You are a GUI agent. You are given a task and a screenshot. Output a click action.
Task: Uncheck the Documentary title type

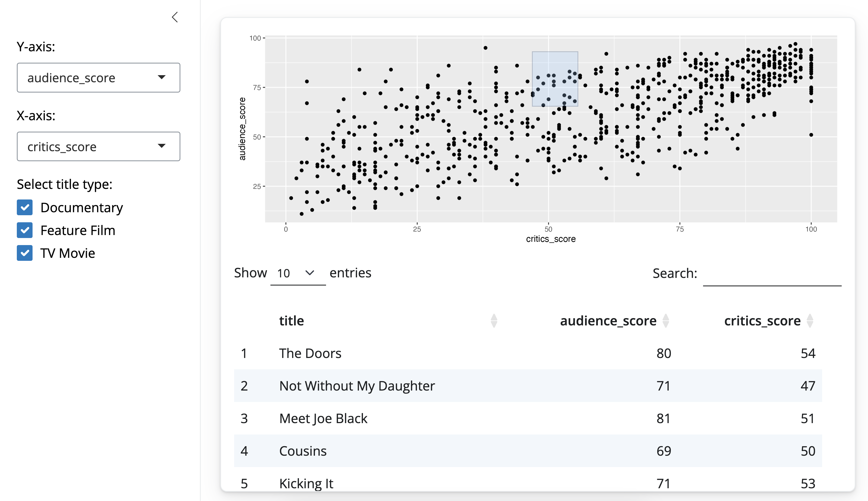pyautogui.click(x=25, y=208)
